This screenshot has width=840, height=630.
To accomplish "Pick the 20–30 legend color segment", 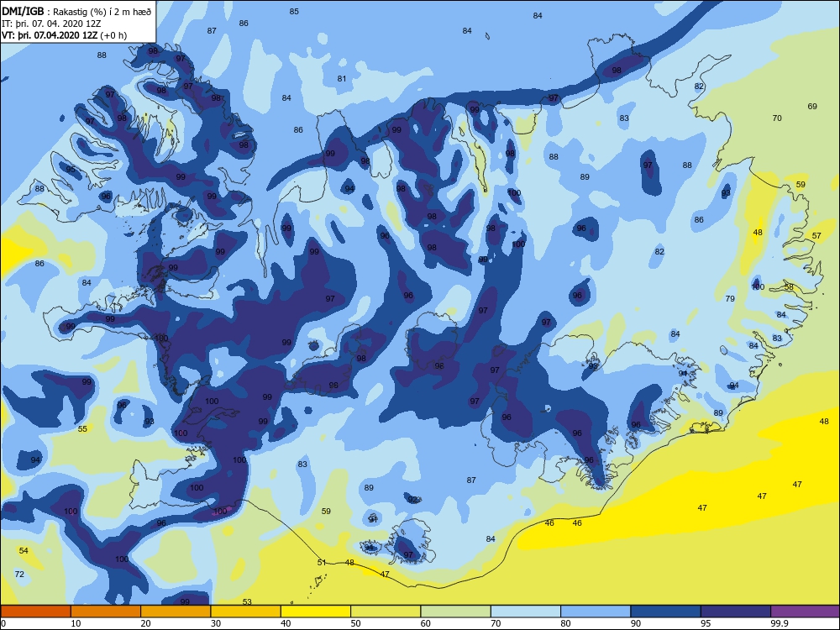I will pyautogui.click(x=176, y=612).
